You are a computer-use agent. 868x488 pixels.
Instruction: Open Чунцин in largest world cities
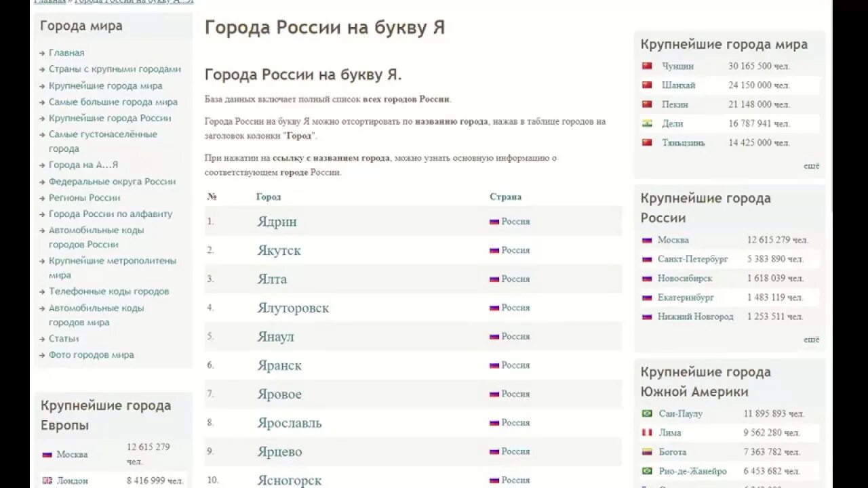(x=678, y=66)
